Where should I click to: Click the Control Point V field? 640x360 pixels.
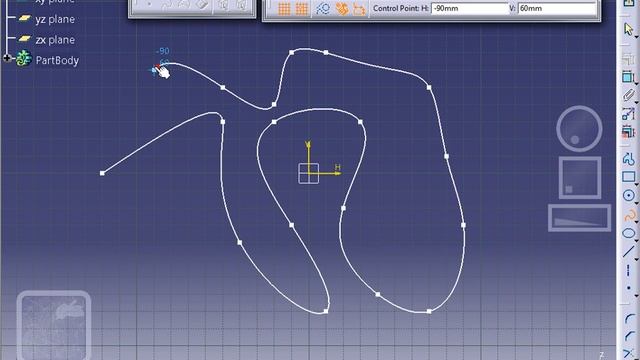(x=557, y=8)
